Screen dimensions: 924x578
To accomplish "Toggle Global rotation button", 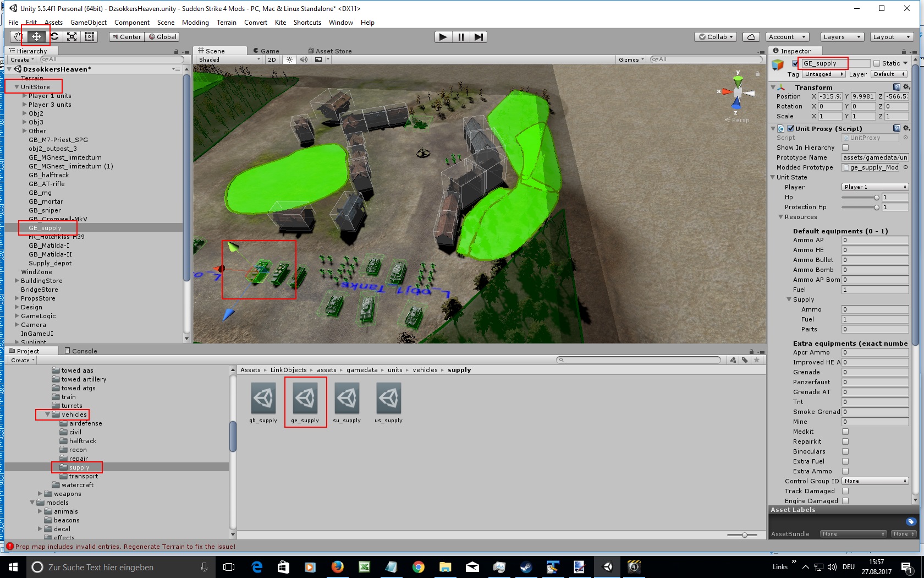I will pos(162,37).
